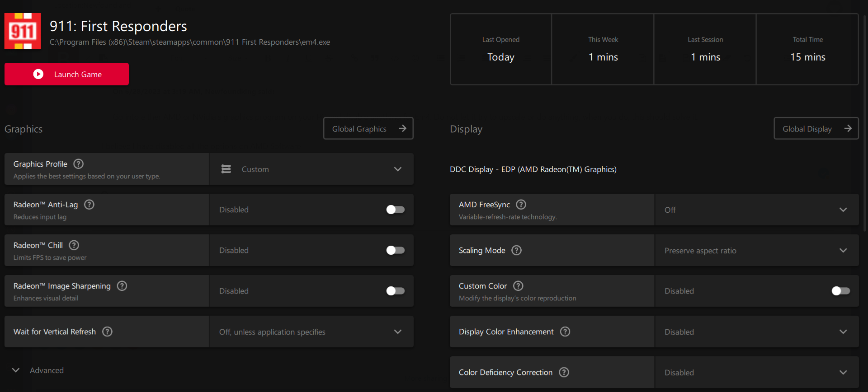Click the arrow icon in Global Graphics
This screenshot has width=868, height=392.
click(x=402, y=129)
